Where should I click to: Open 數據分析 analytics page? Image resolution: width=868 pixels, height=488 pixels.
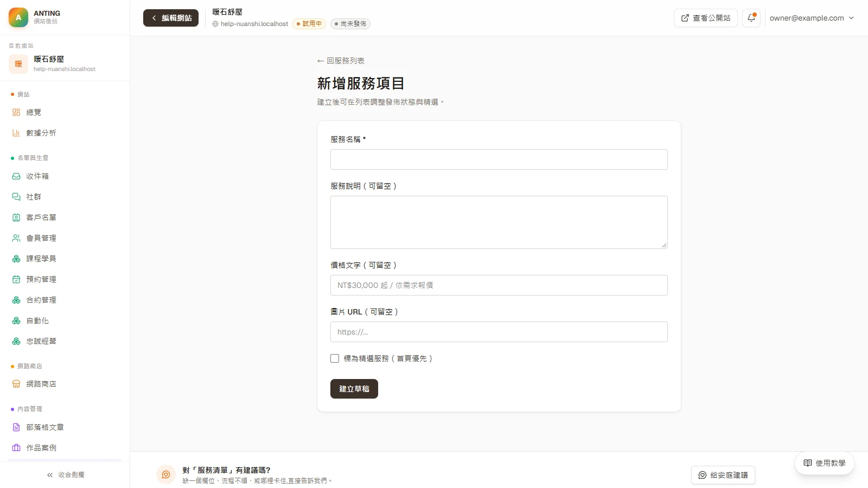point(65,133)
